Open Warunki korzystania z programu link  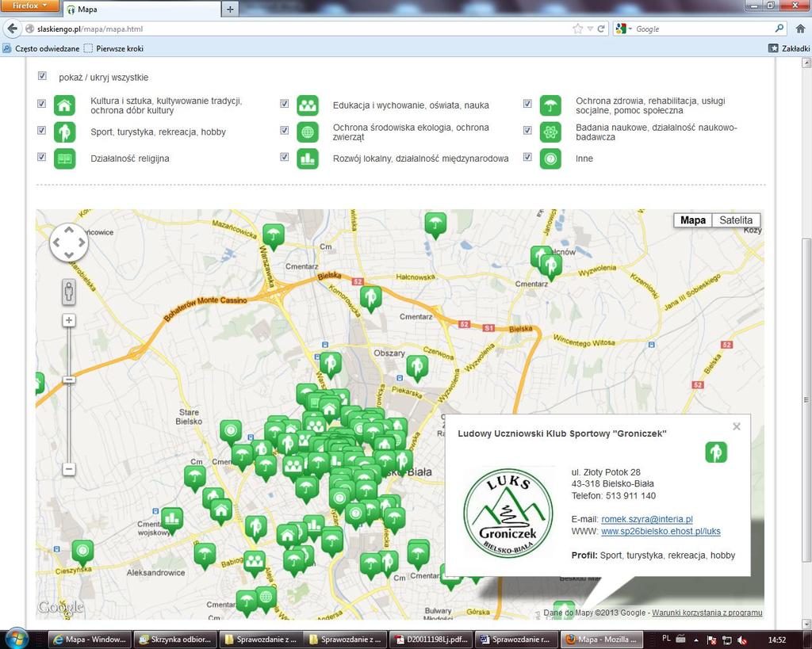click(x=707, y=613)
